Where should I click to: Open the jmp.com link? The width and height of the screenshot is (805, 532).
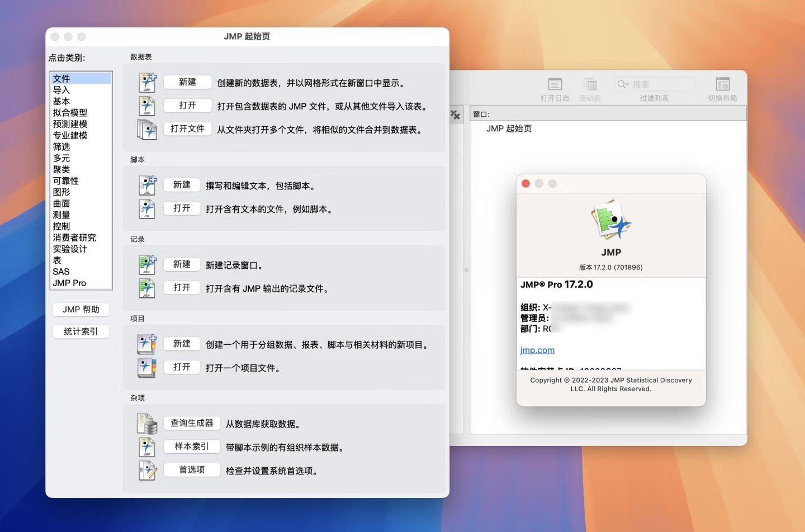tap(537, 350)
